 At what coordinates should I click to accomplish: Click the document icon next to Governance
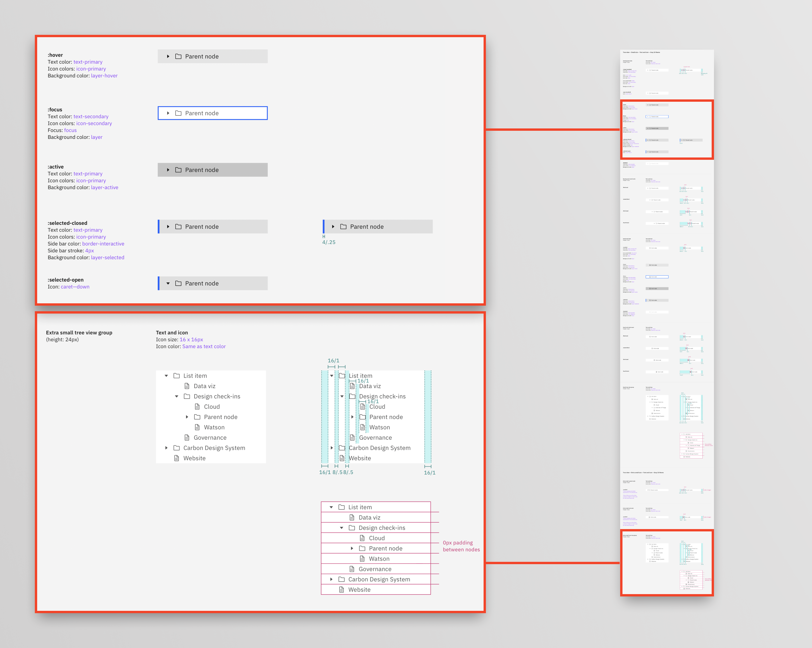click(x=187, y=437)
